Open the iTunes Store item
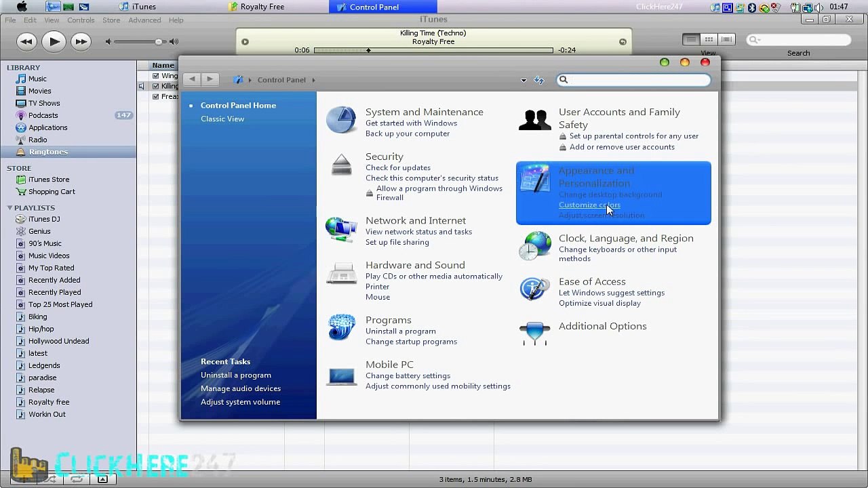868x488 pixels. click(49, 180)
